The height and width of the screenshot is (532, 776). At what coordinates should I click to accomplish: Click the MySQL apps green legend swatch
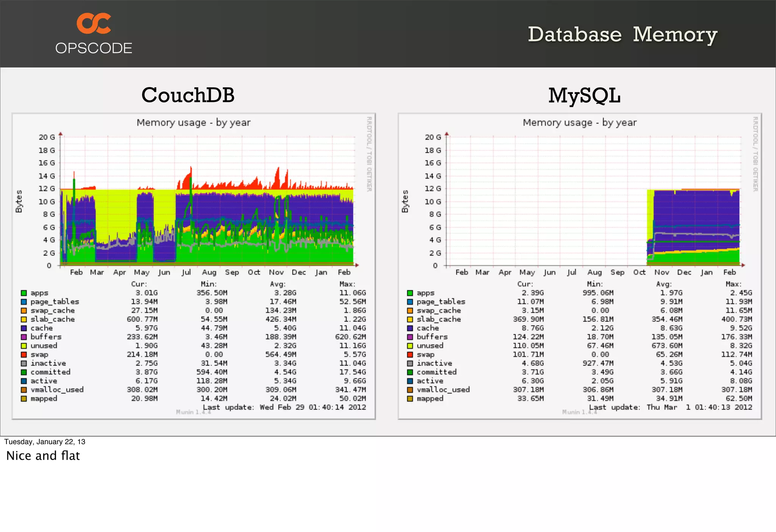pos(410,293)
